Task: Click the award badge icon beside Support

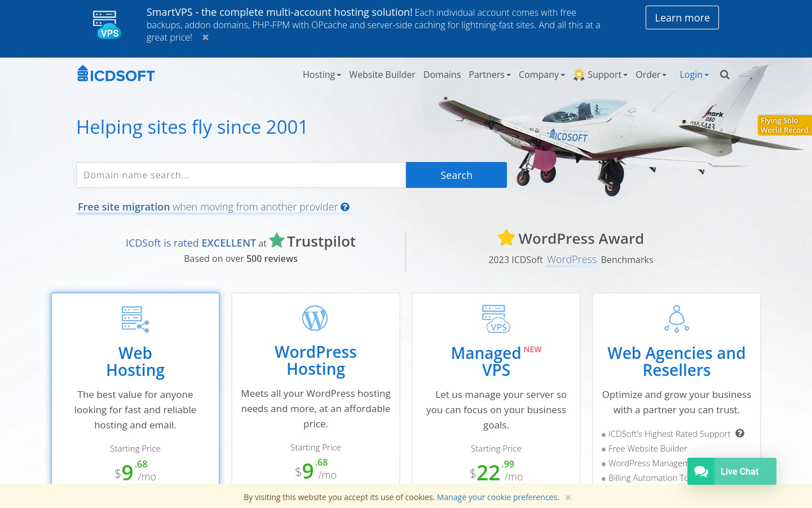Action: [x=579, y=75]
